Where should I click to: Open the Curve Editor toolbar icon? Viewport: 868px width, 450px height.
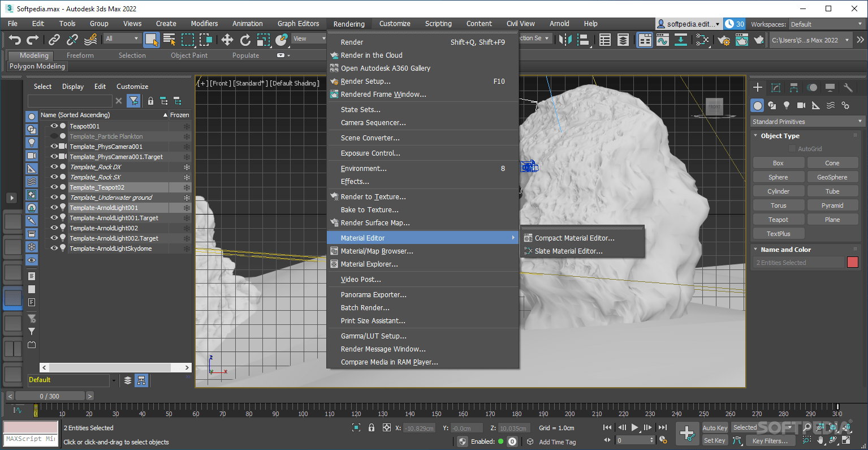click(662, 40)
